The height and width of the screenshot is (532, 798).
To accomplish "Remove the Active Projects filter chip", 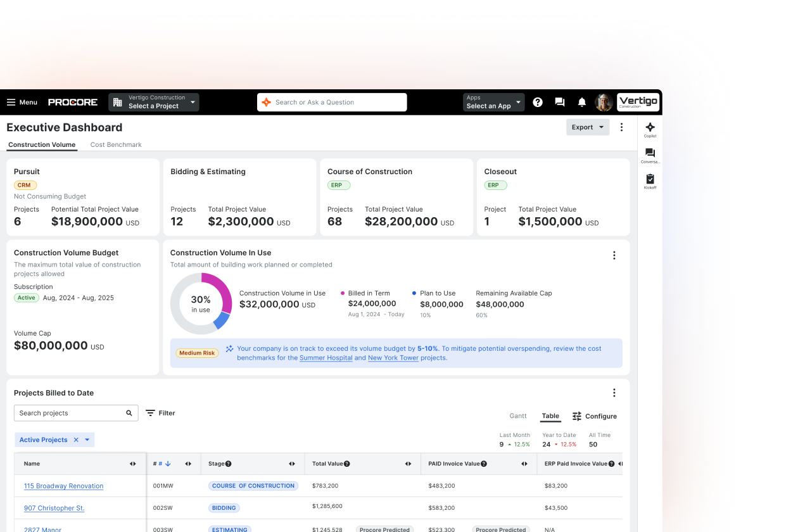I will point(75,440).
